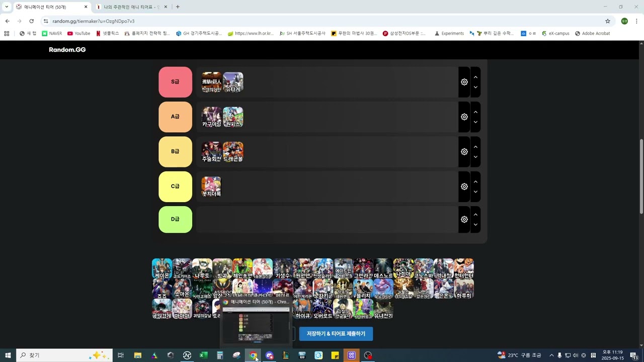Pick the 헌터헌터 anime thumbnail

click(464, 268)
